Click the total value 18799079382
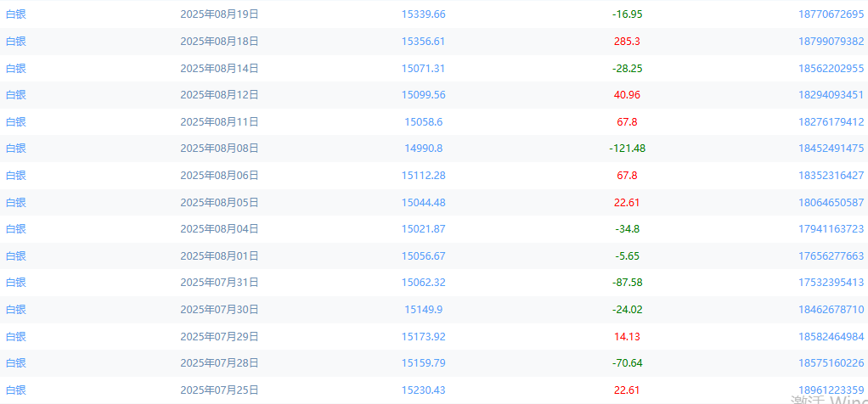The width and height of the screenshot is (868, 404). point(831,41)
